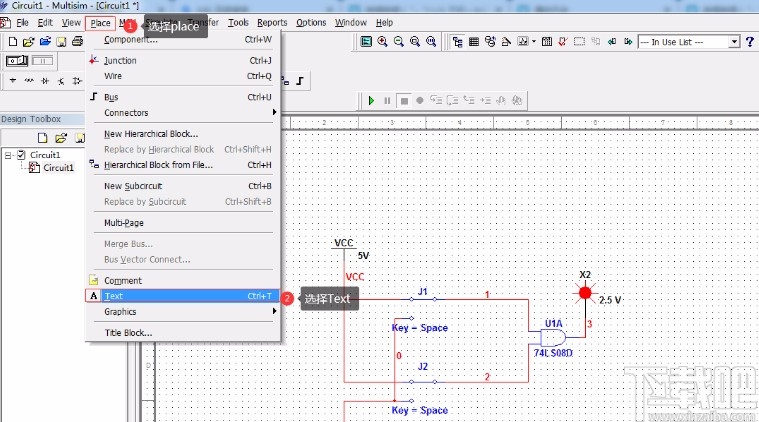
Task: Choose Component... from the Place menu
Action: pyautogui.click(x=184, y=40)
